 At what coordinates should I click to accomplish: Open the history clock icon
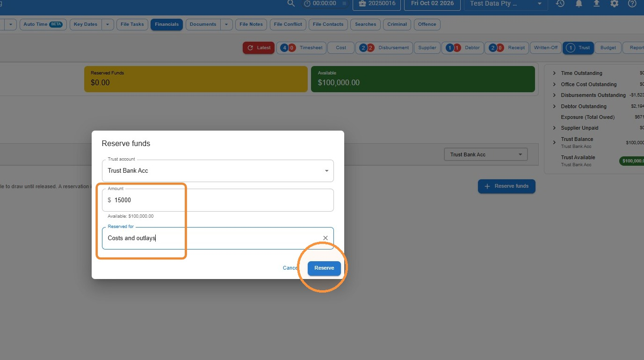pos(560,3)
